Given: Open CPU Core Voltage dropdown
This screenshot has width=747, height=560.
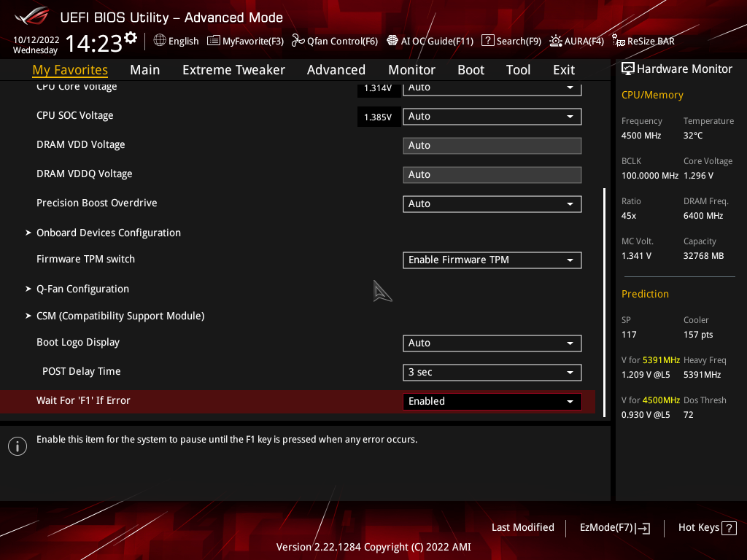Looking at the screenshot, I should pos(492,88).
